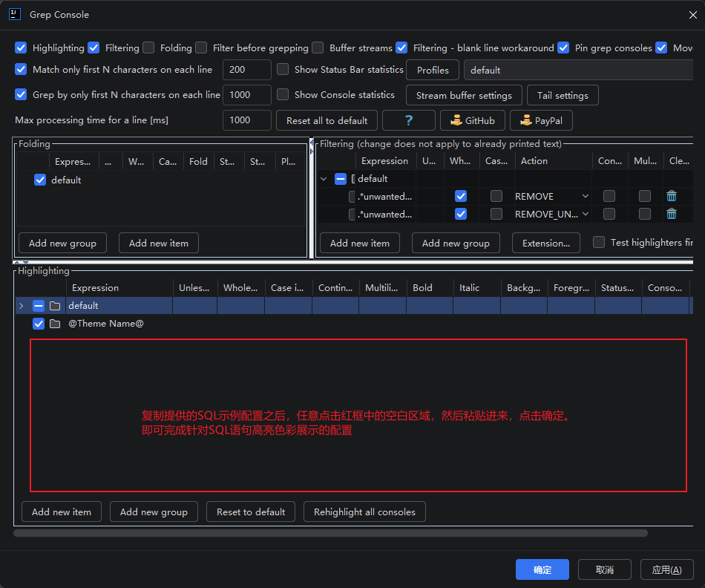Enable Show Status Bar statistics

click(283, 69)
